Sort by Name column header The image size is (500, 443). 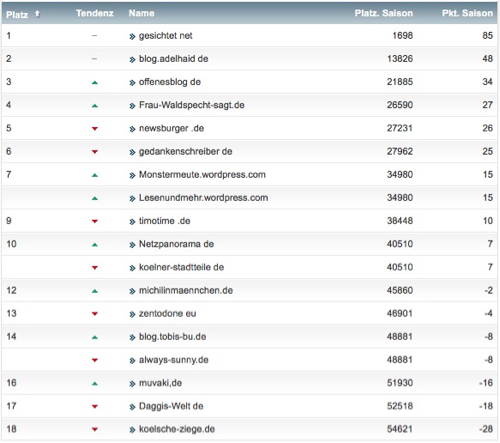coord(141,13)
